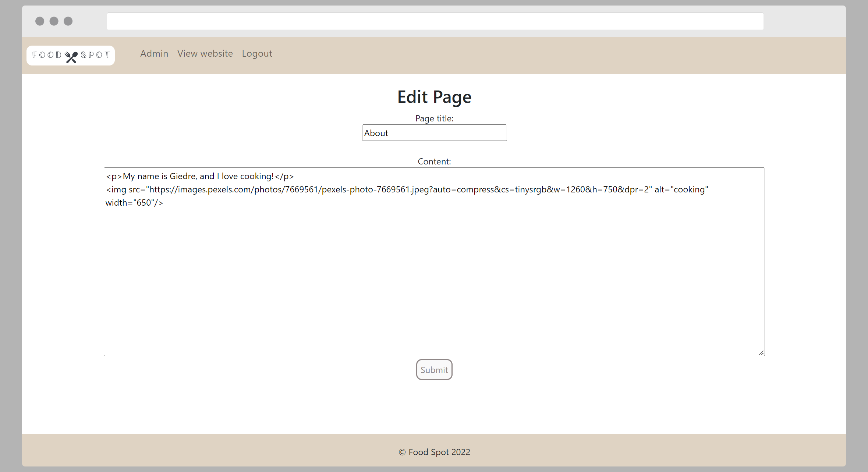Place cursor in the 'My name is Giedre' line
Viewport: 868px width, 472px height.
[200, 177]
